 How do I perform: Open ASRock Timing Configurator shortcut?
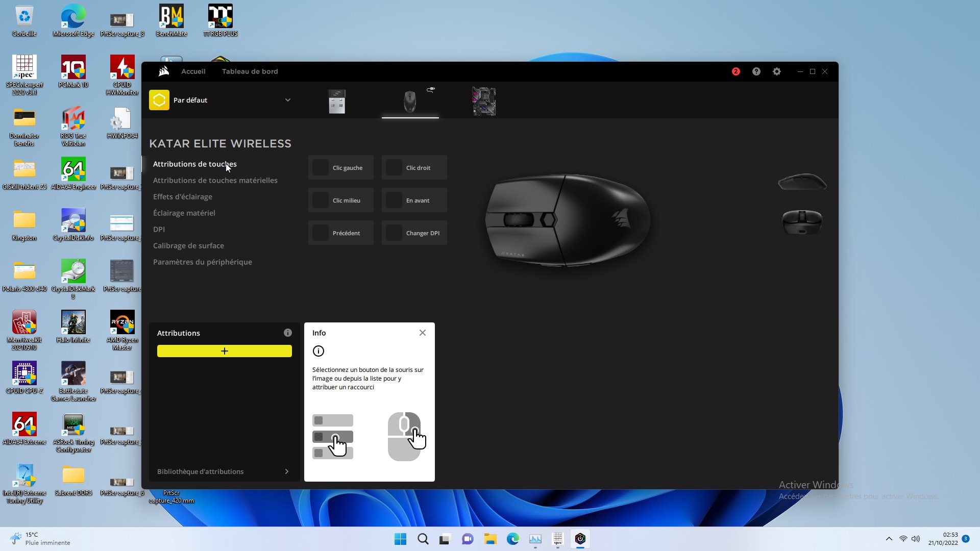73,433
